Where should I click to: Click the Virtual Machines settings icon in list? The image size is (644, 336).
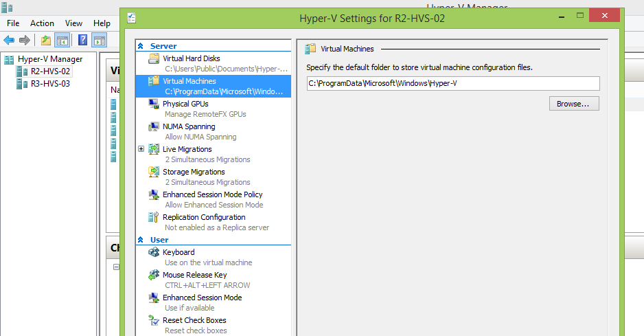(x=154, y=81)
